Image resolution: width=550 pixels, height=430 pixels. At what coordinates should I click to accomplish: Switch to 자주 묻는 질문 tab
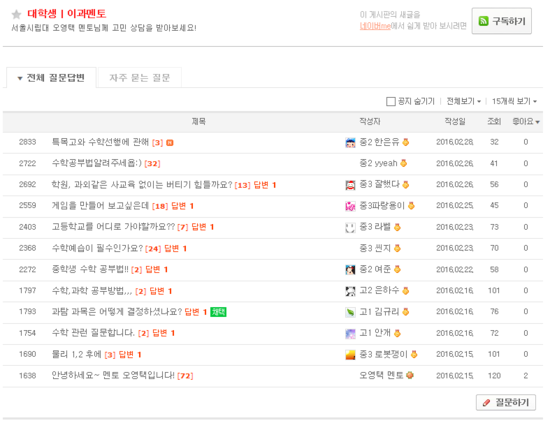pos(140,78)
